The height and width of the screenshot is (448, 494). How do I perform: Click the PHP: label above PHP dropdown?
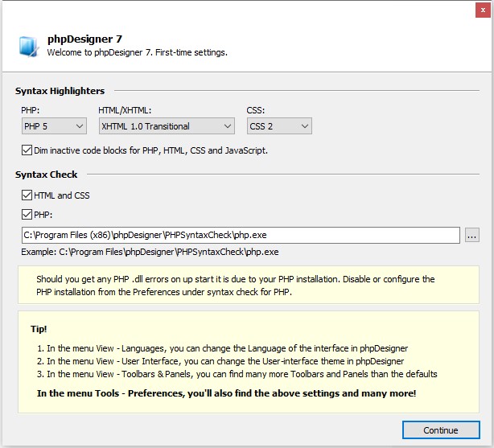[x=31, y=110]
